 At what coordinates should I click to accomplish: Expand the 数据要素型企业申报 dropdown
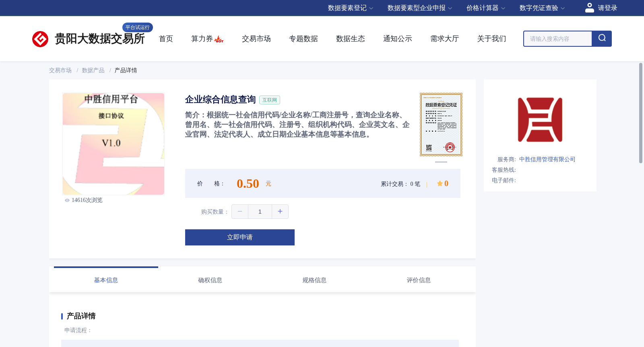point(420,8)
